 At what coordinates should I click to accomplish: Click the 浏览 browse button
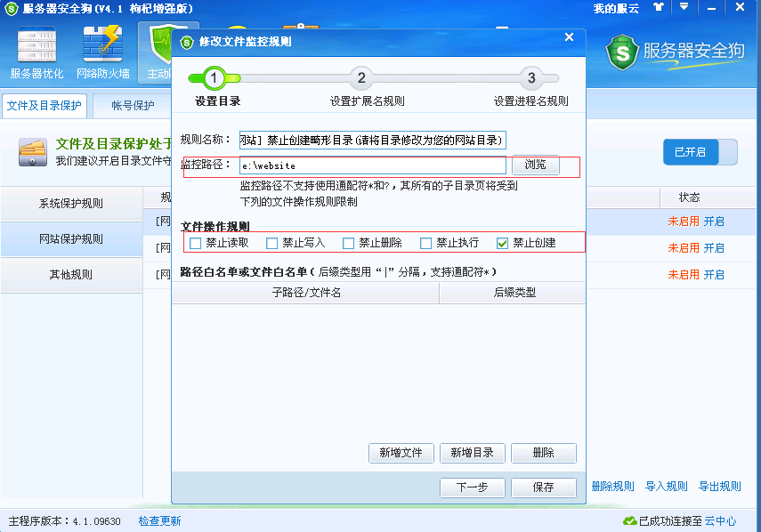click(535, 165)
